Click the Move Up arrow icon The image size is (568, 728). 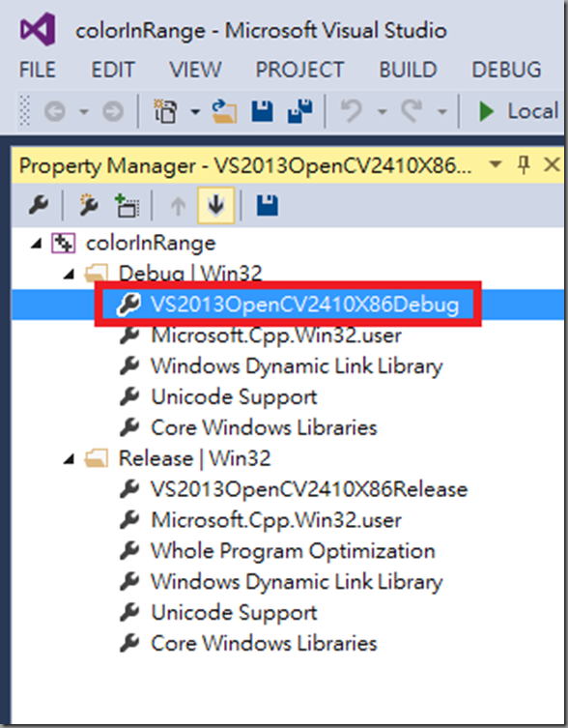click(178, 206)
